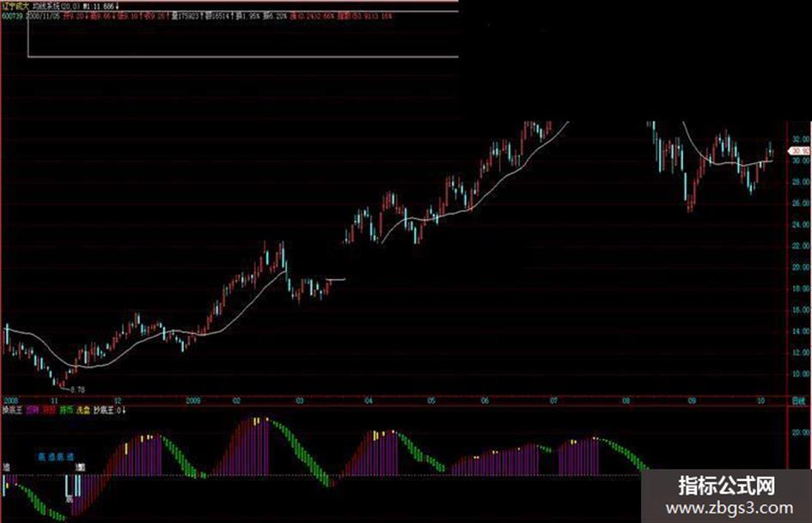Click the red legend label in indicator header

point(49,410)
